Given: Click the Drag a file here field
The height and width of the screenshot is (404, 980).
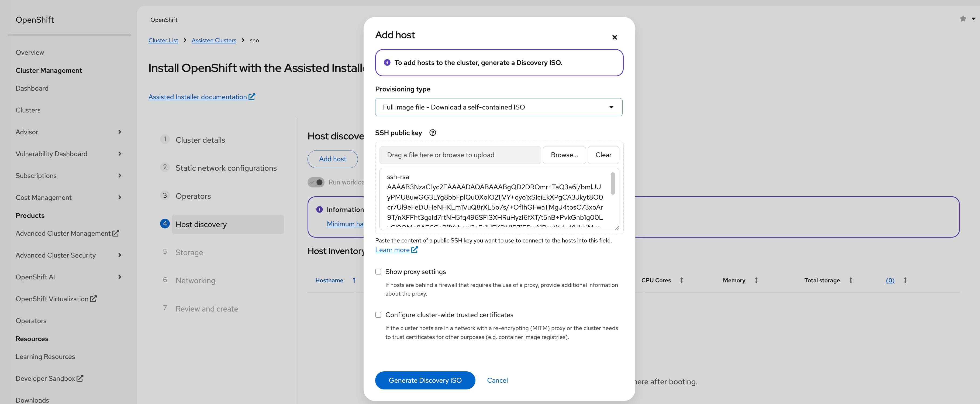Looking at the screenshot, I should pos(460,155).
